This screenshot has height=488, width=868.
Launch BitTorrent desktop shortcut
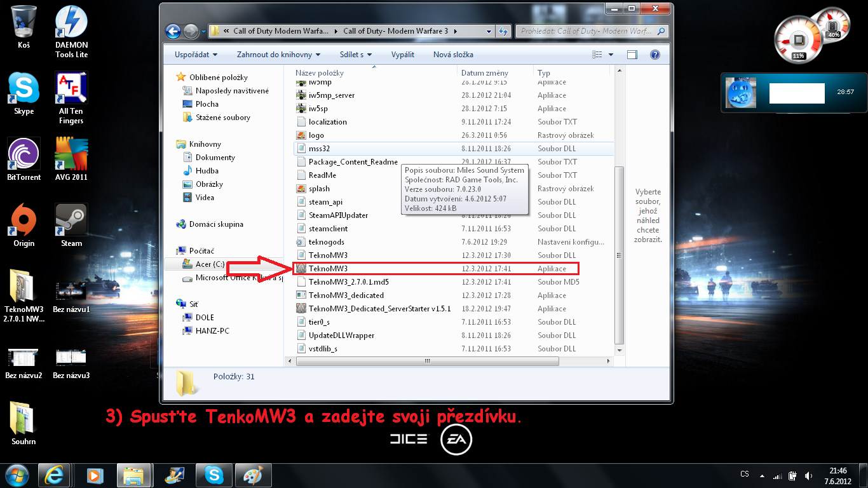[24, 159]
